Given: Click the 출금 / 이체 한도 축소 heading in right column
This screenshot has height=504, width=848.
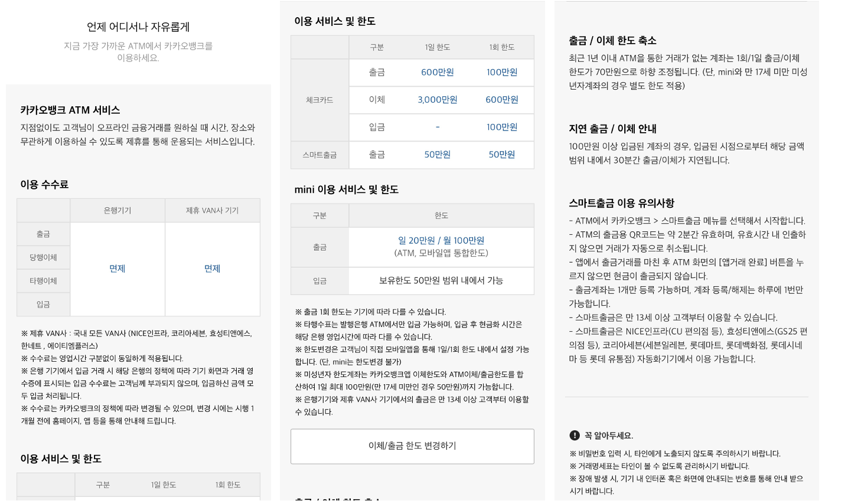Looking at the screenshot, I should tap(612, 40).
